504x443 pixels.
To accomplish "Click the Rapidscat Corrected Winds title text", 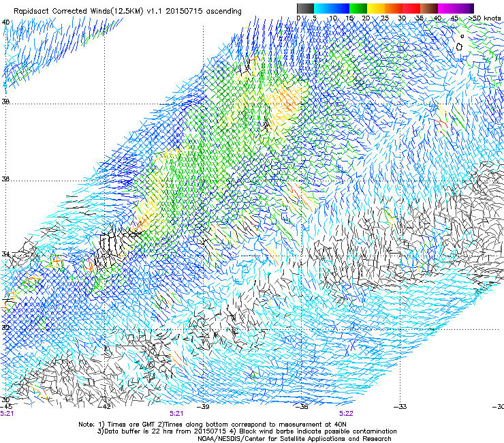I will [127, 11].
